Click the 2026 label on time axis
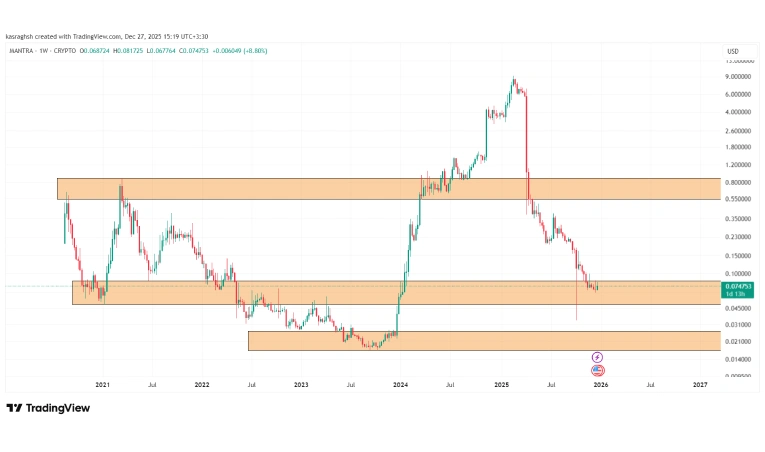The height and width of the screenshot is (452, 765). pos(600,384)
